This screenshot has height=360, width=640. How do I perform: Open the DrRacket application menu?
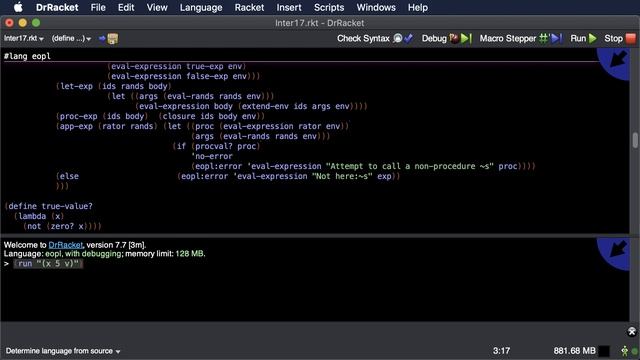click(x=57, y=7)
